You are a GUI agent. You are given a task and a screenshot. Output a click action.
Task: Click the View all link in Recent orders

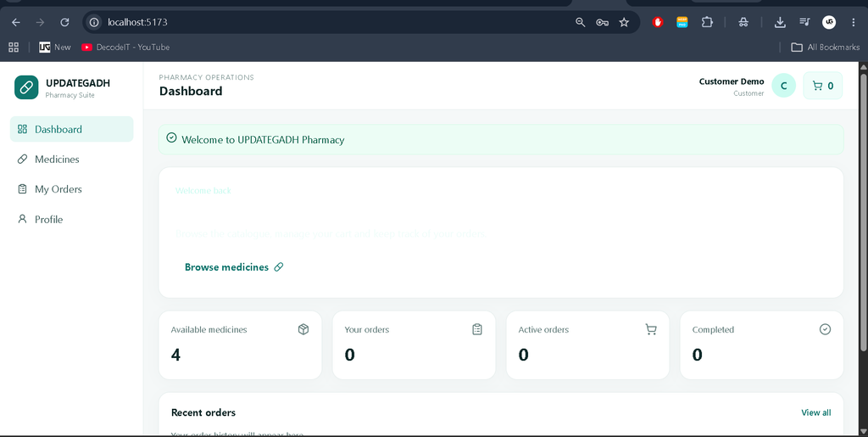[816, 412]
